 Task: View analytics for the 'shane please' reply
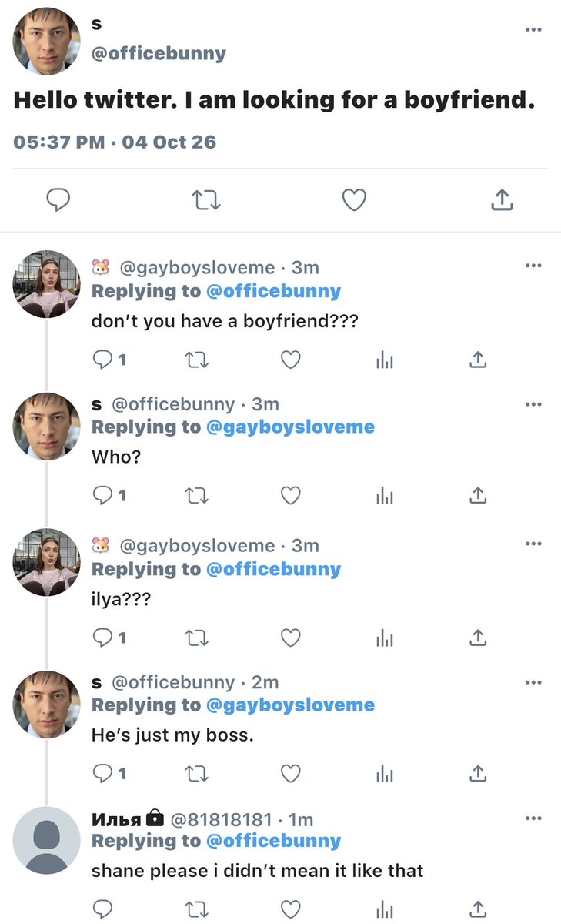pyautogui.click(x=385, y=909)
